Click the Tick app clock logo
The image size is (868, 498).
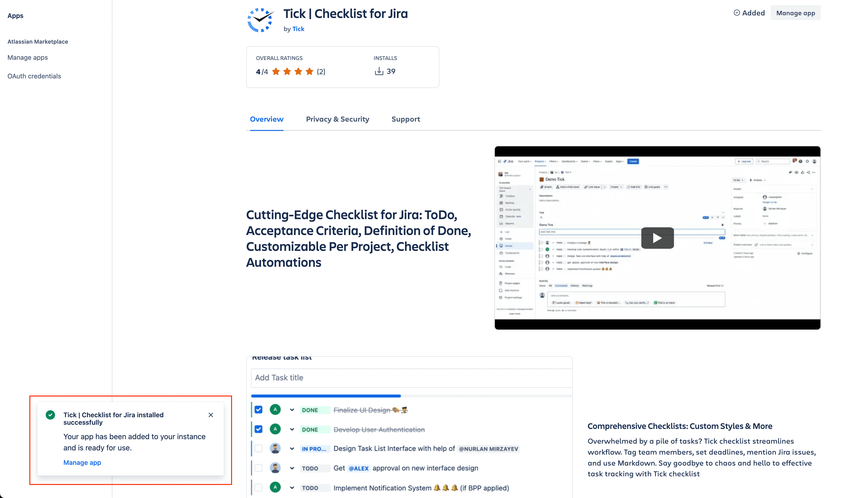(x=261, y=20)
